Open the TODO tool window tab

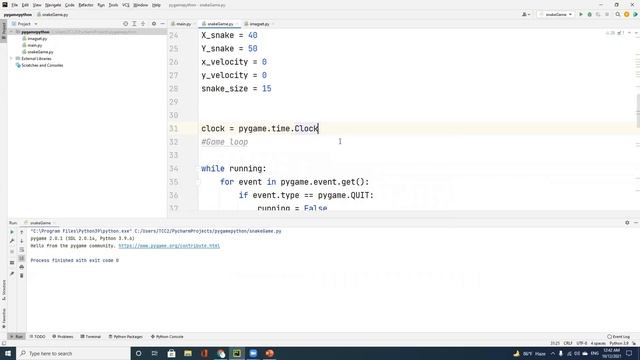click(x=38, y=337)
